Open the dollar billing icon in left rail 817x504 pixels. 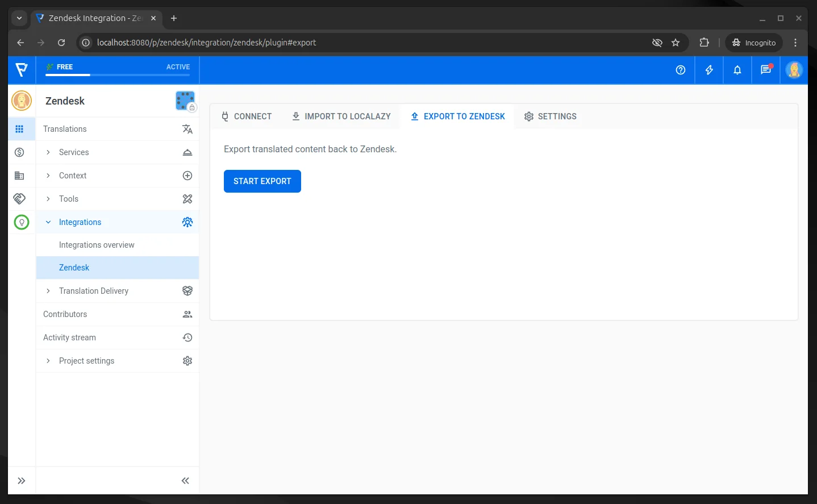point(19,152)
